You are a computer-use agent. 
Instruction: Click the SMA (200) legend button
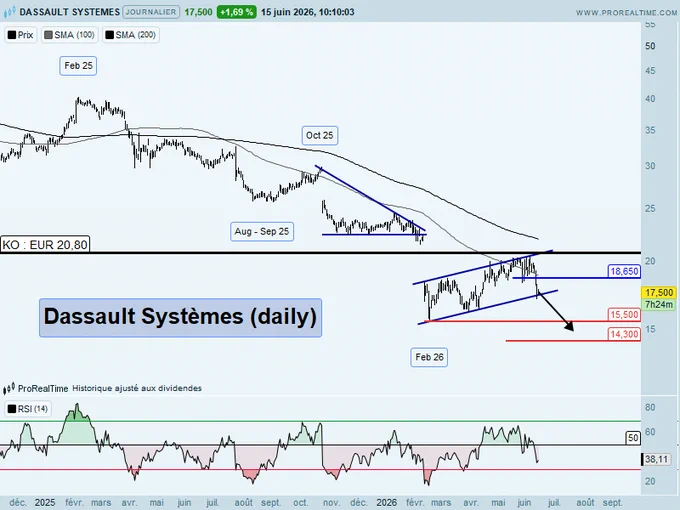pos(131,35)
